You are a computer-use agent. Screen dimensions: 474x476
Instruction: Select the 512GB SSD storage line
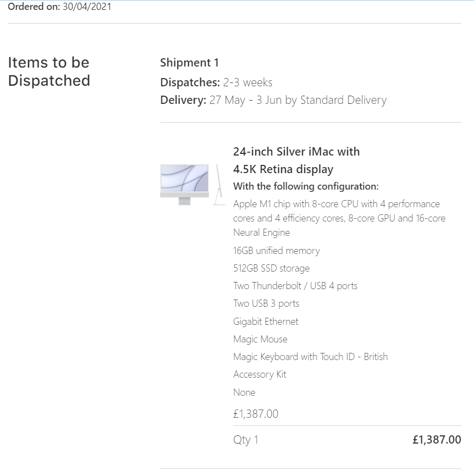click(271, 268)
